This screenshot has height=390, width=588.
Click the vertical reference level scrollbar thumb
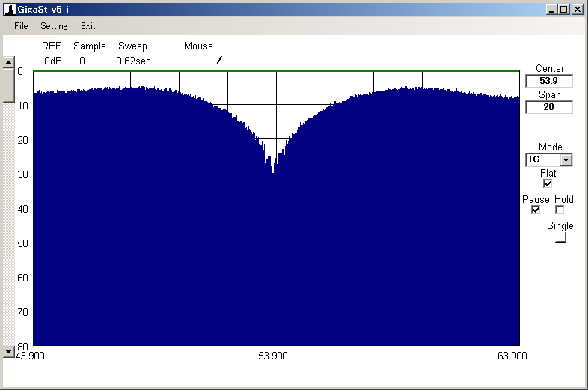coord(9,85)
